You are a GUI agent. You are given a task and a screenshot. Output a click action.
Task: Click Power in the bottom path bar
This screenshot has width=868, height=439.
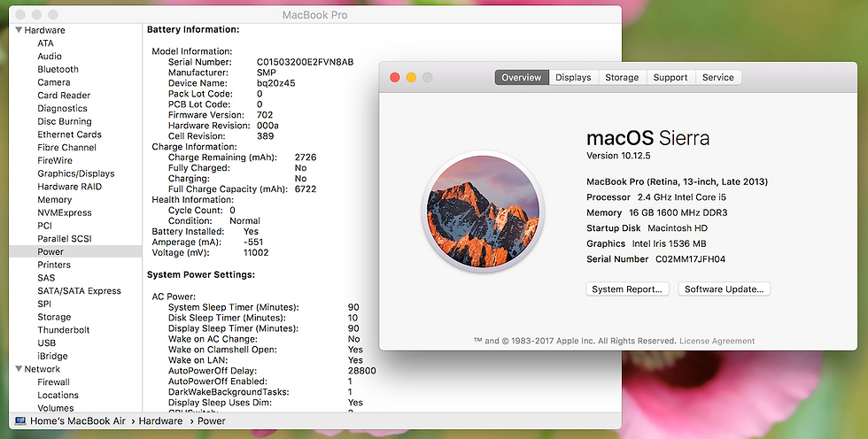pos(212,420)
